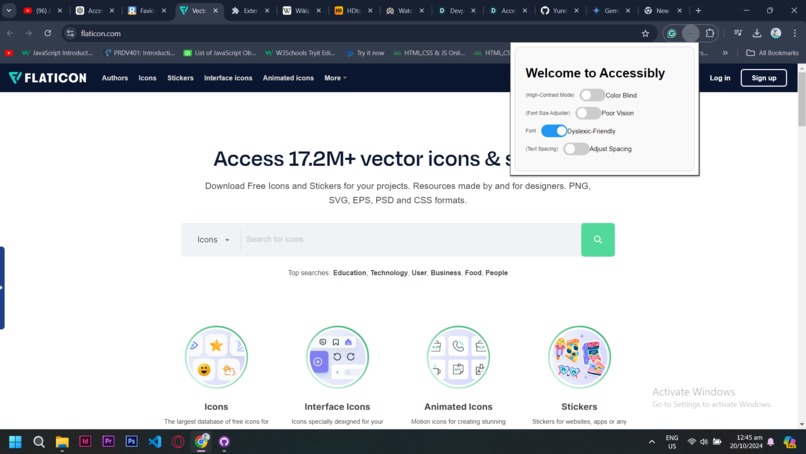Open Interface icons in navigation

228,78
